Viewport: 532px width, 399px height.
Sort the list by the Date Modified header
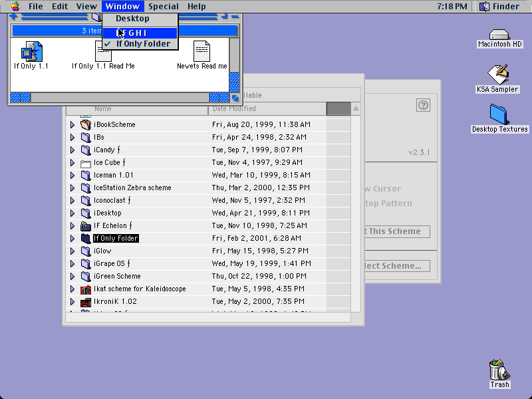click(267, 108)
